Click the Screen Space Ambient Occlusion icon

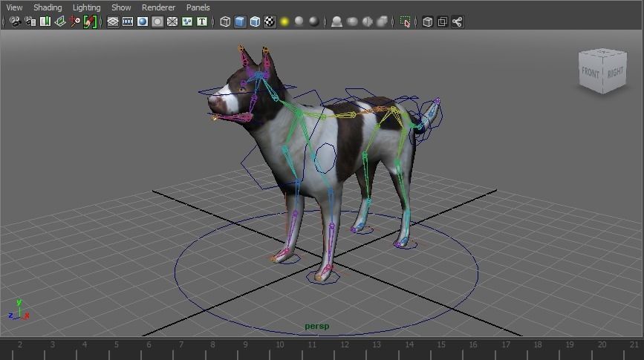(x=336, y=22)
